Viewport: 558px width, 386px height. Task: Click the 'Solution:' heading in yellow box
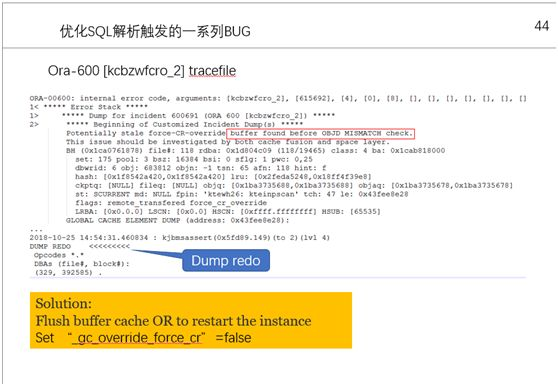click(x=64, y=303)
